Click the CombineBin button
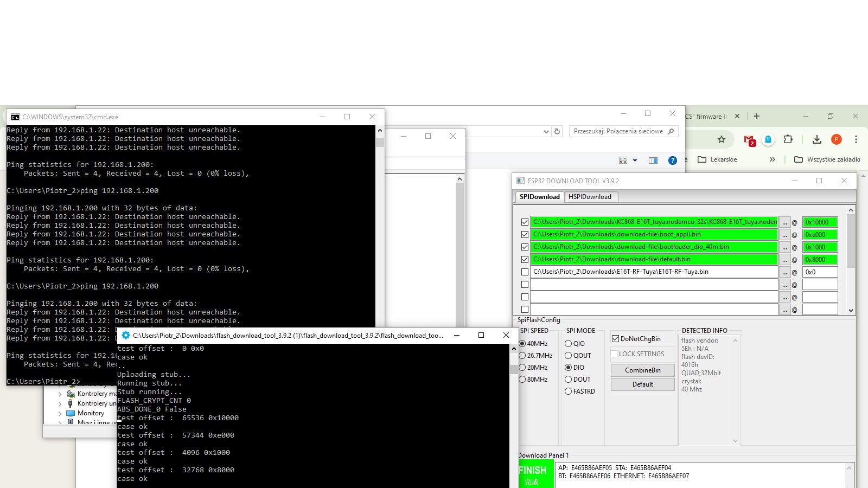The image size is (868, 488). [642, 370]
